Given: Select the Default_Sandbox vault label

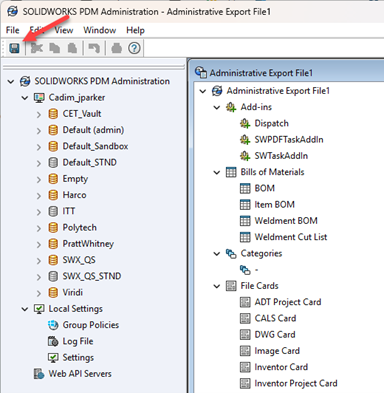Looking at the screenshot, I should [x=95, y=146].
